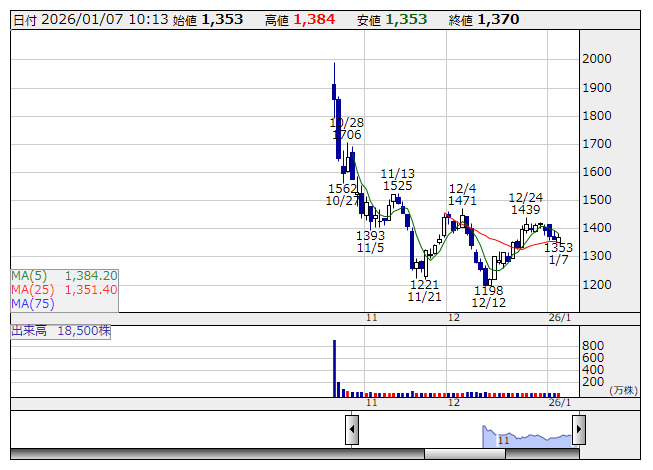Image resolution: width=653 pixels, height=470 pixels.
Task: Click the 2000 price axis label
Action: click(597, 59)
